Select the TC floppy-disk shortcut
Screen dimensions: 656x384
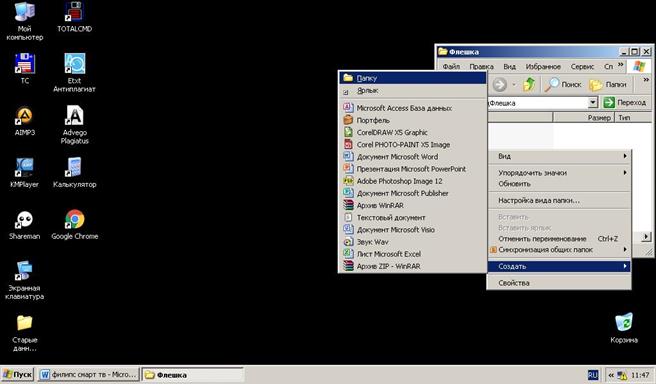click(25, 69)
